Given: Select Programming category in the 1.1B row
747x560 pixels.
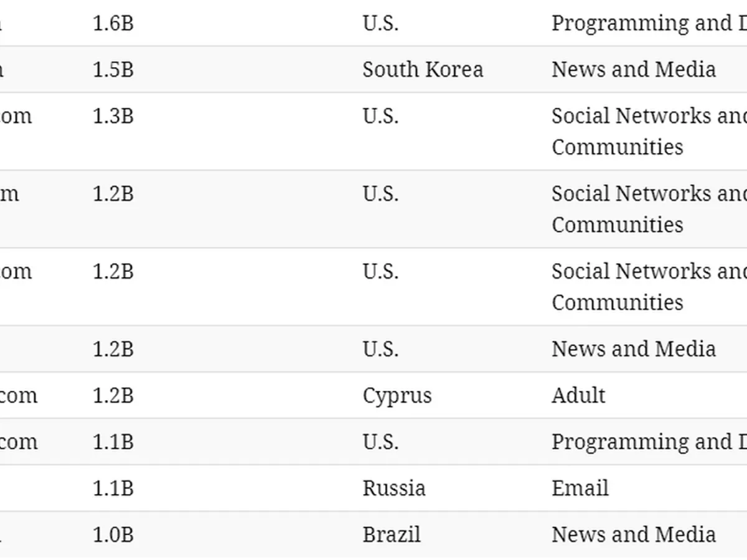Looking at the screenshot, I should (648, 442).
